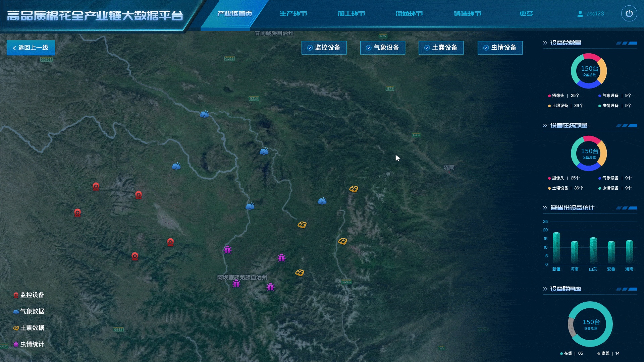Click the yellow soil marker near 陇南

coord(354,189)
